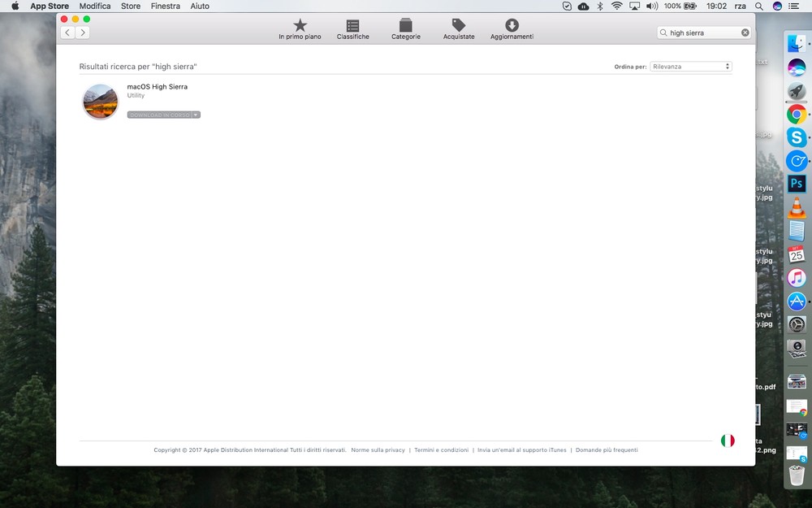
Task: Click the App Store icon in the Dock
Action: pyautogui.click(x=797, y=302)
